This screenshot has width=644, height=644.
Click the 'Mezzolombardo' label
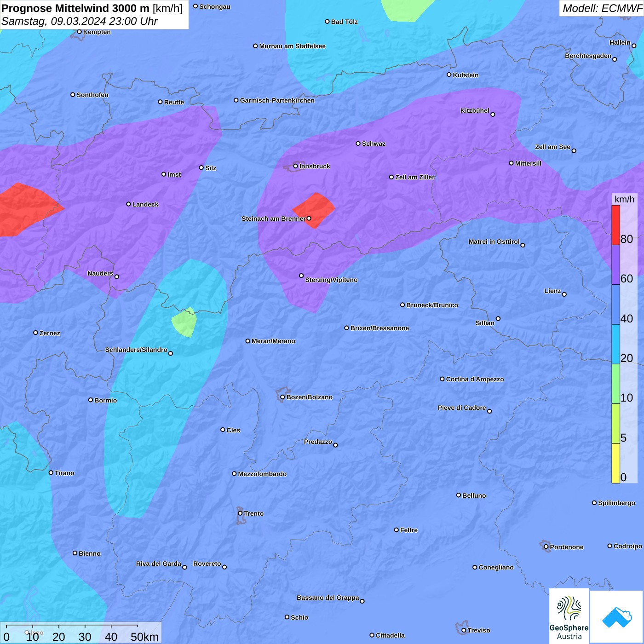[262, 474]
